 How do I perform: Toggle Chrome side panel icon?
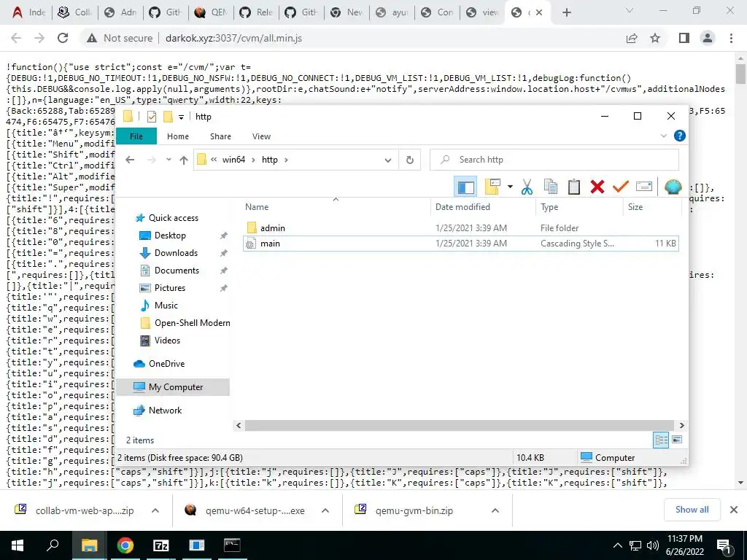coord(684,38)
